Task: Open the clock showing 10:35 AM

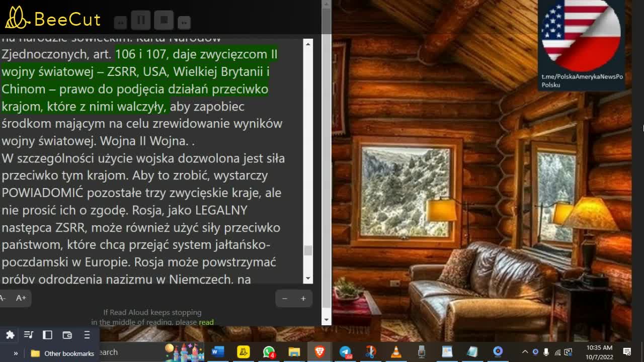Action: click(599, 352)
